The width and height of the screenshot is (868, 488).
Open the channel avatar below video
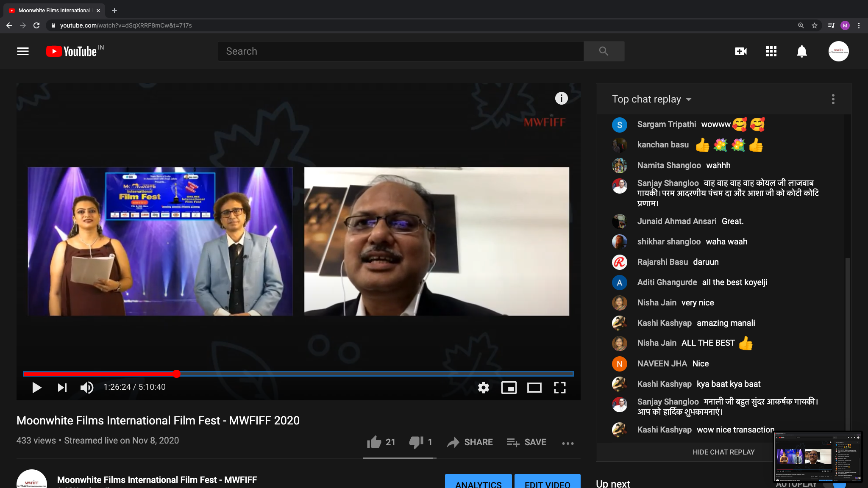[x=31, y=480]
